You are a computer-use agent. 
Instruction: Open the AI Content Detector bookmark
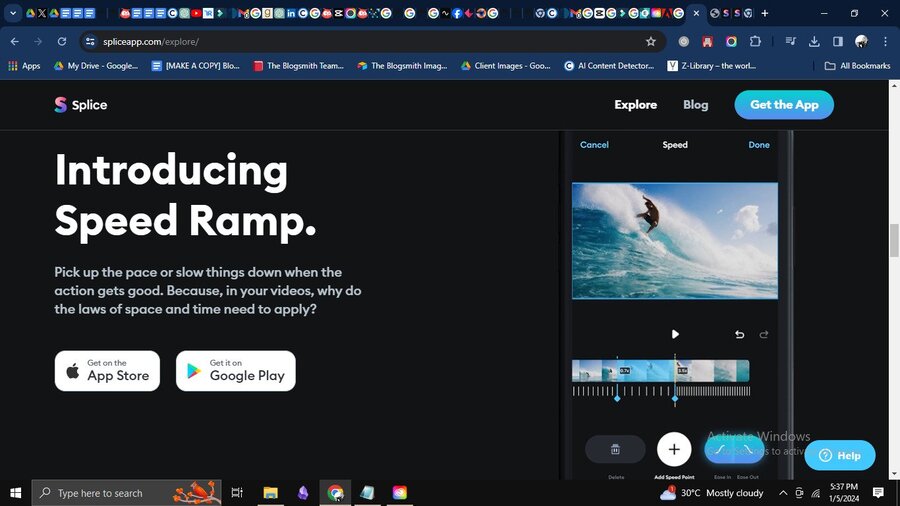(609, 66)
